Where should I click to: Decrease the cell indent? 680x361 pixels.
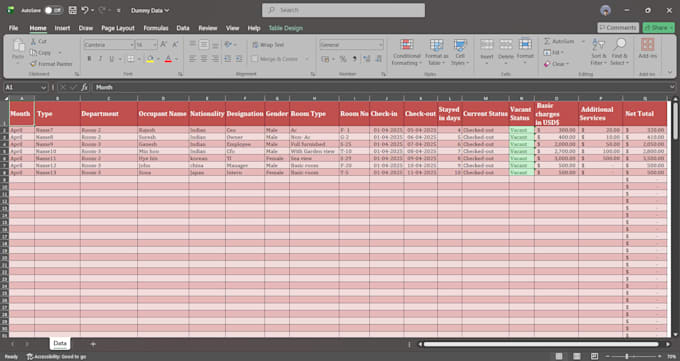click(x=228, y=59)
